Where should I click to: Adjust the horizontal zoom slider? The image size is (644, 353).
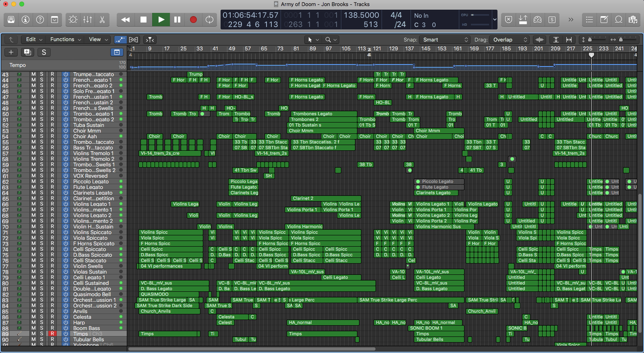click(x=622, y=40)
